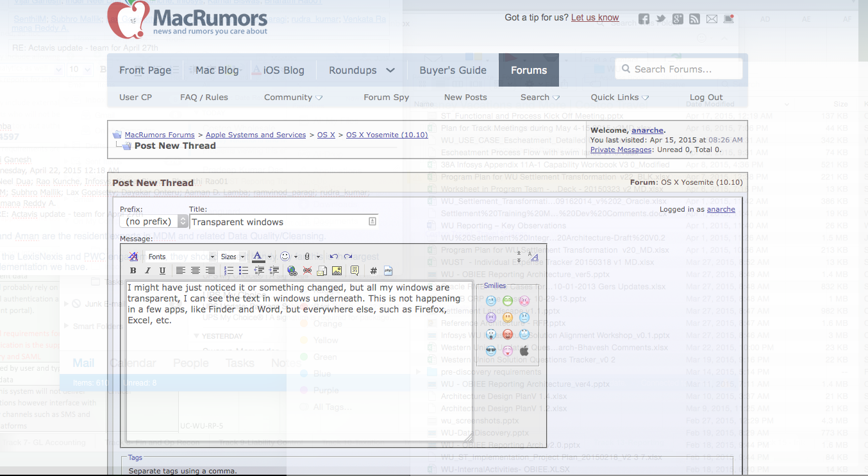Insert an unordered bullet list

[244, 271]
